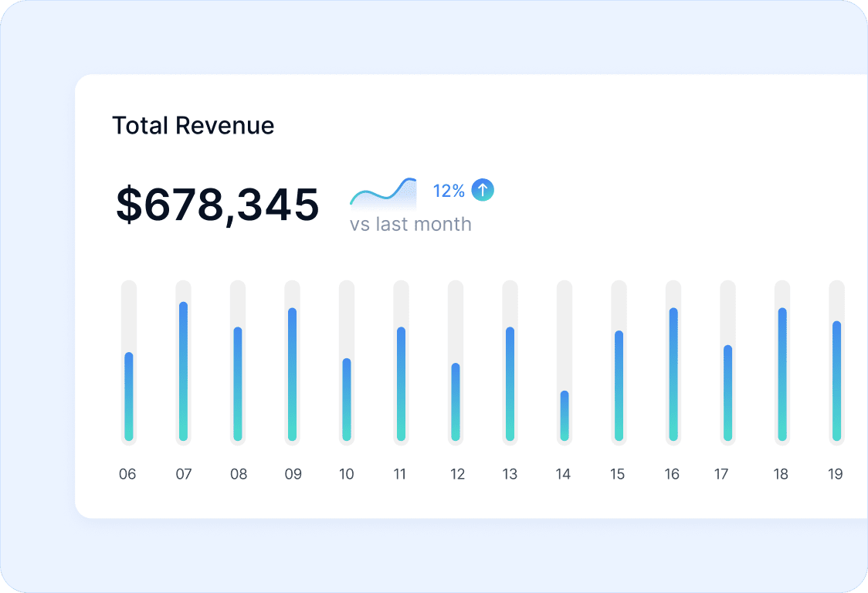Select the 06 axis label

click(128, 474)
